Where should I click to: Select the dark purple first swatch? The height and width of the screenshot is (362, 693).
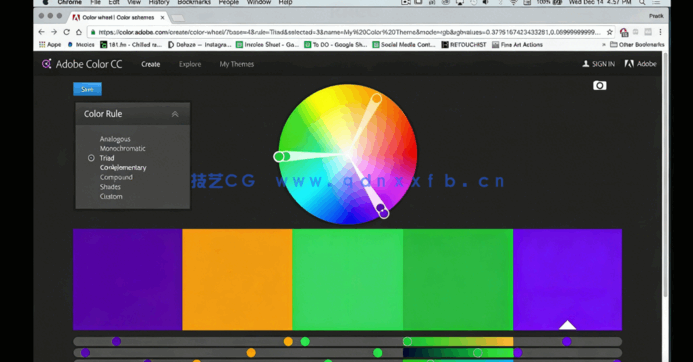(x=127, y=279)
